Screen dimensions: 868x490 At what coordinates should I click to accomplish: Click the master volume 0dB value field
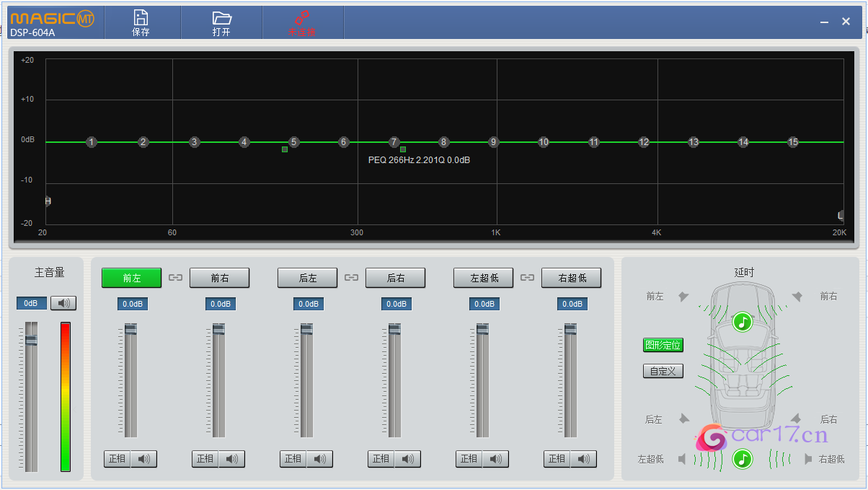click(x=32, y=303)
